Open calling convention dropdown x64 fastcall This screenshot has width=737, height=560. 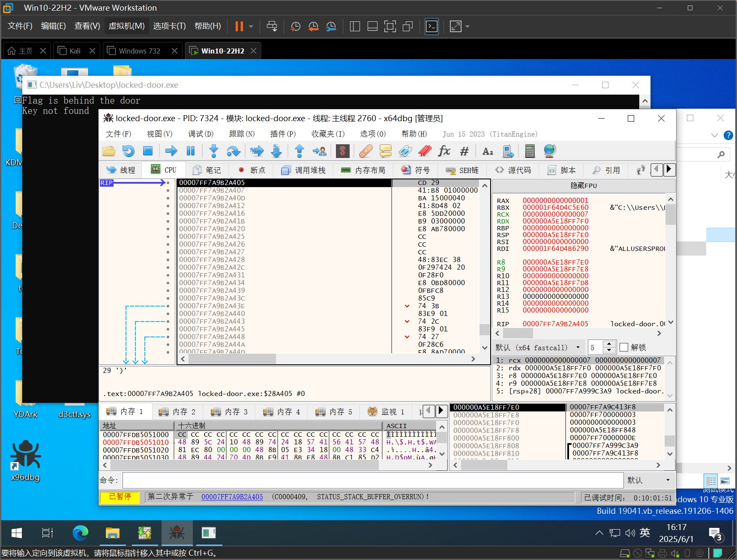[x=538, y=347]
